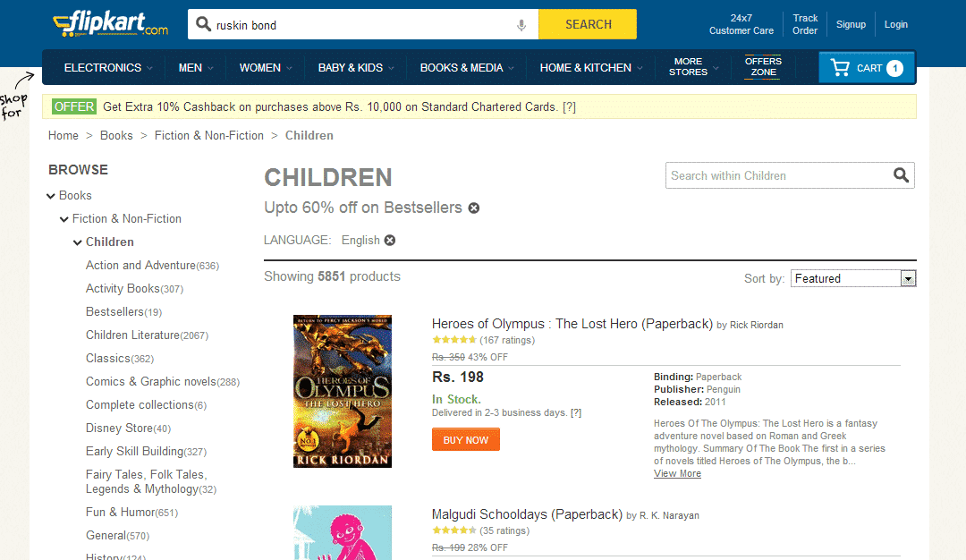Open the Sort by Featured dropdown
The image size is (966, 560).
853,278
